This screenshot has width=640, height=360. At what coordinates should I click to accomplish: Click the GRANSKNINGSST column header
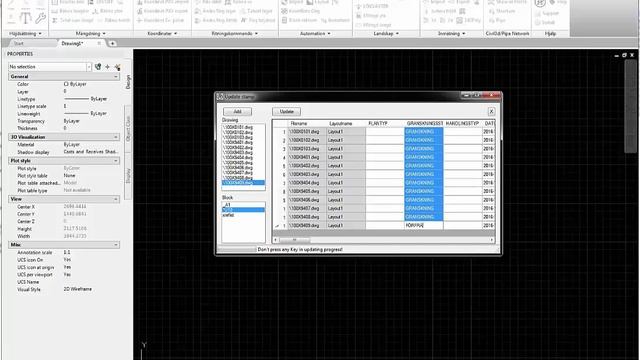424,123
